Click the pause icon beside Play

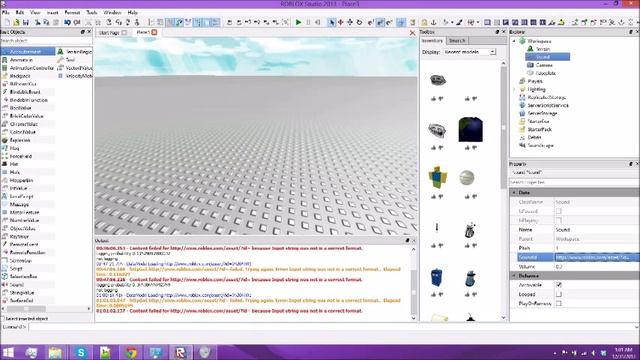point(308,22)
